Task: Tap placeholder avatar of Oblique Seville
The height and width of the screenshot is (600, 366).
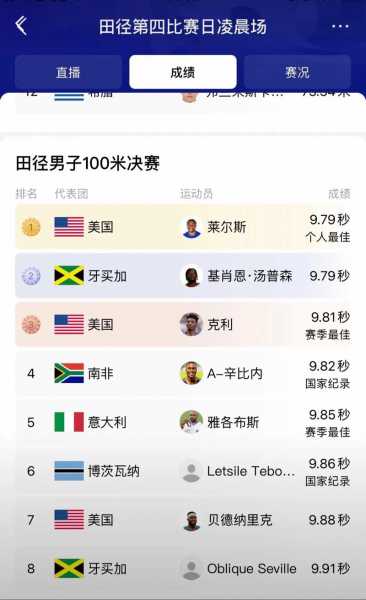Action: click(x=191, y=569)
